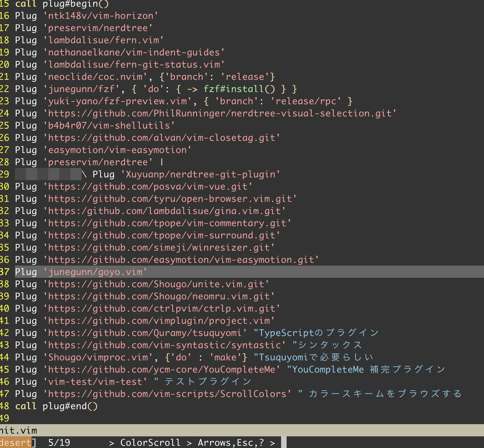Click the desert colorscheme name in status bar

(15, 443)
